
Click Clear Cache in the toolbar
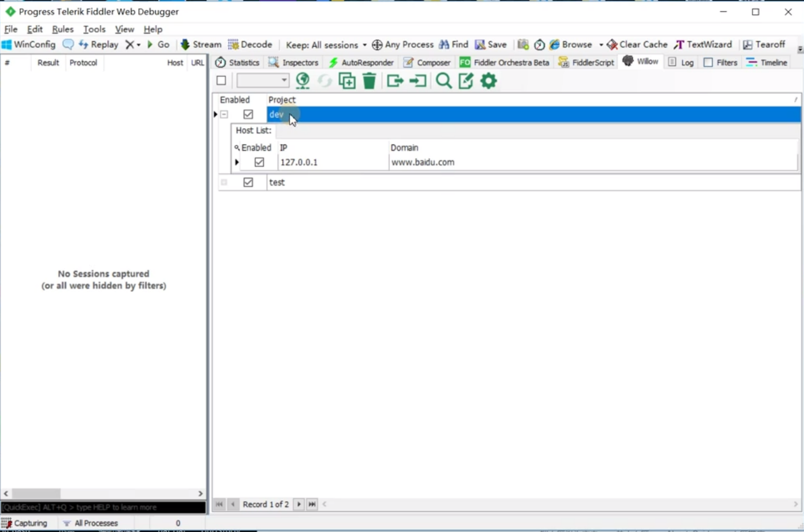coord(637,45)
